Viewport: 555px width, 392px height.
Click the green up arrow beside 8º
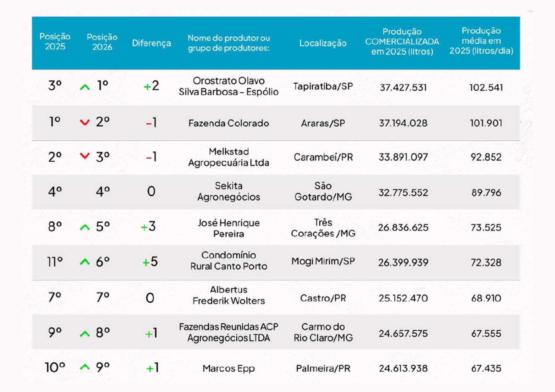(x=85, y=334)
